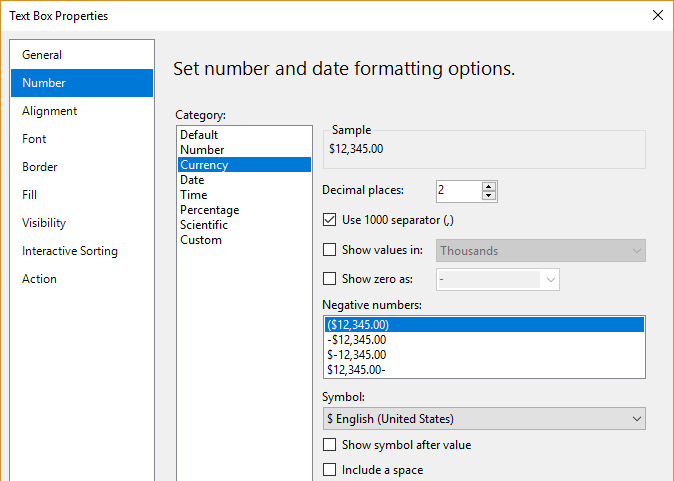
Task: Check the Include a space option
Action: click(330, 470)
